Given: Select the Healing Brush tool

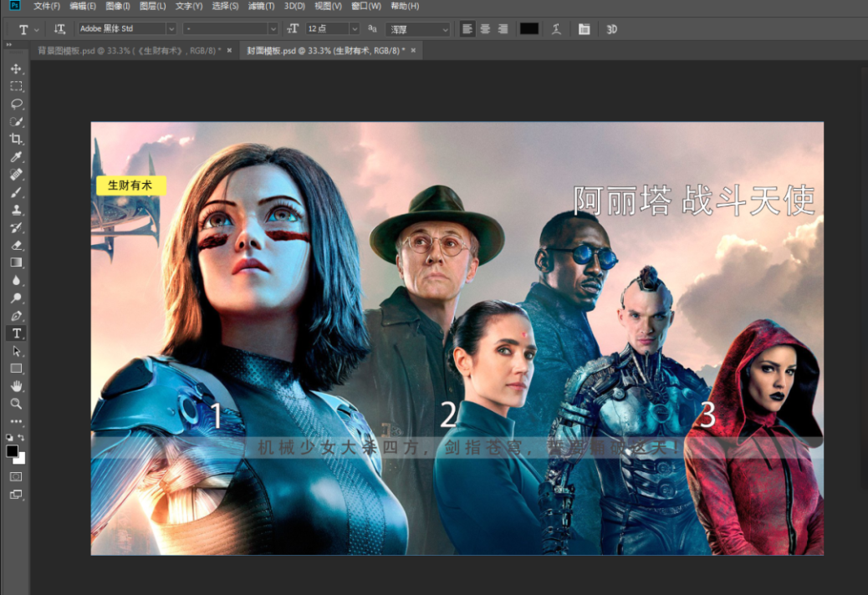Looking at the screenshot, I should 16,175.
